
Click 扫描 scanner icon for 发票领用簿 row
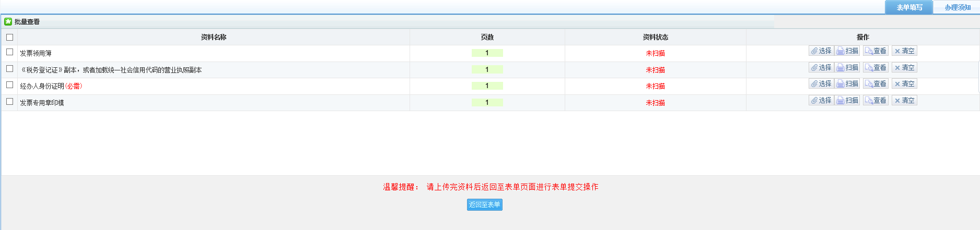coord(841,51)
